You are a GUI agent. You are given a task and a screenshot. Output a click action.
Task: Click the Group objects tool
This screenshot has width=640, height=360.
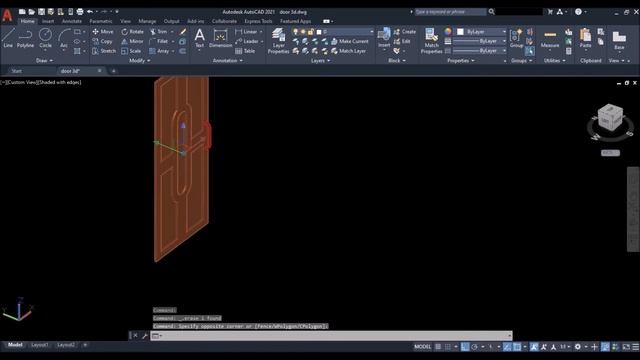(516, 38)
